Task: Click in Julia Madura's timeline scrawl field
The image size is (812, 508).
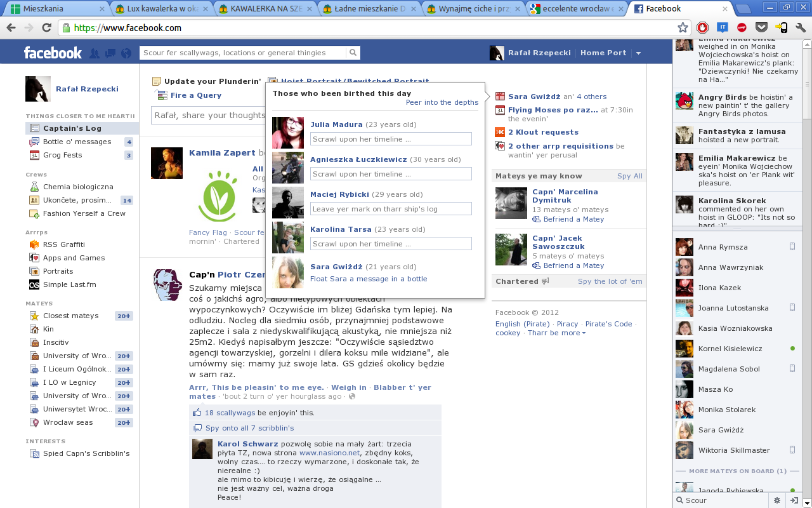Action: (x=391, y=139)
